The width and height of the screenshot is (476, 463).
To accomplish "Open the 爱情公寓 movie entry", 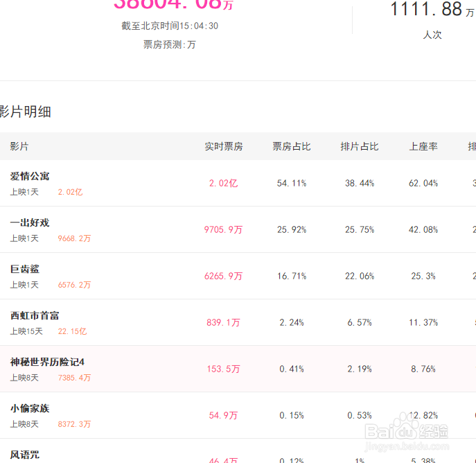I will (x=30, y=177).
